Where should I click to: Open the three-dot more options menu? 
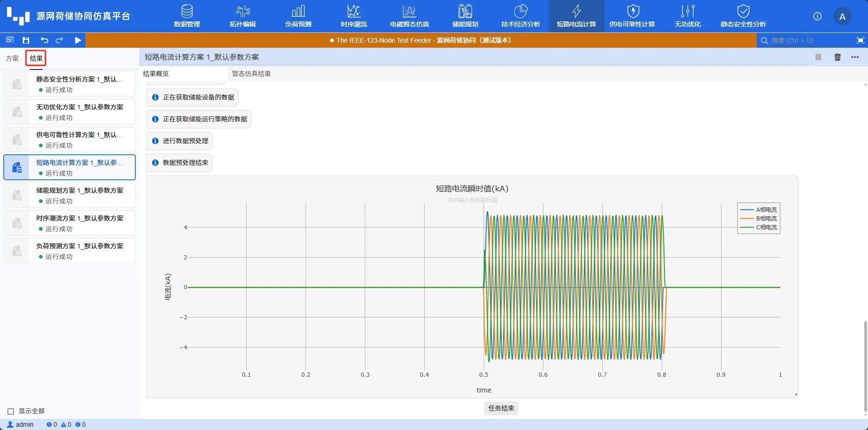(x=855, y=57)
